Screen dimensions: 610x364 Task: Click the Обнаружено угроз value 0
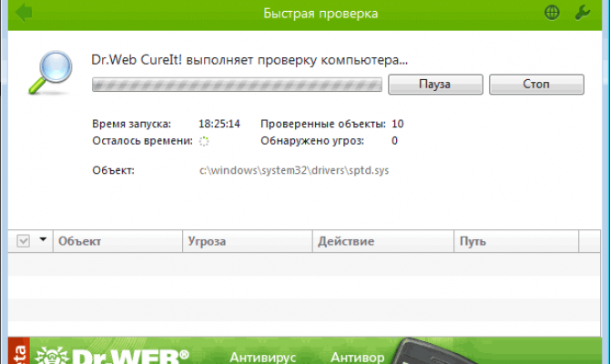click(x=394, y=141)
